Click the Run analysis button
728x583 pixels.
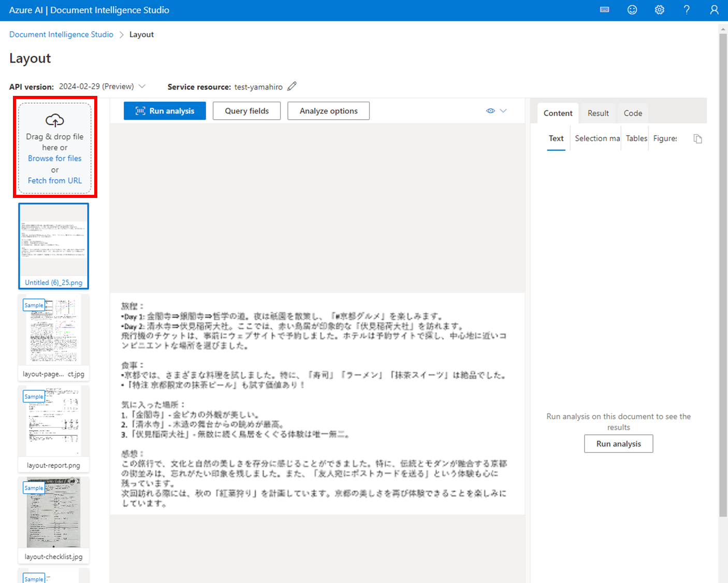pos(165,110)
